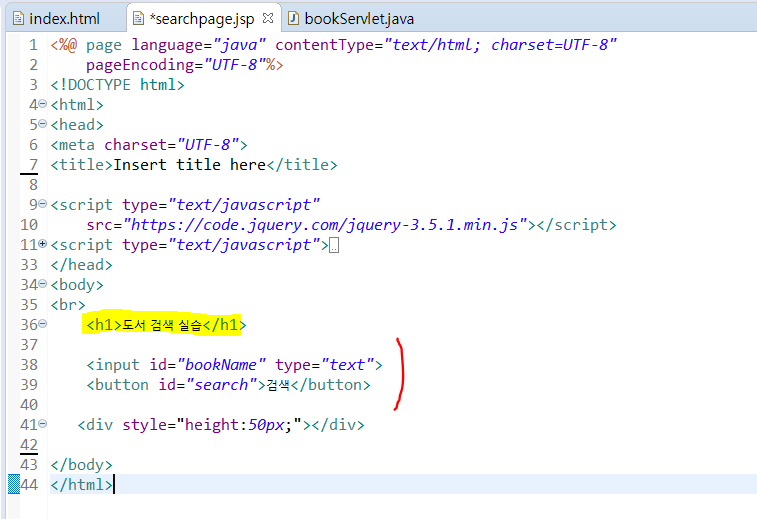Expand the folded script on line 11

(42, 244)
